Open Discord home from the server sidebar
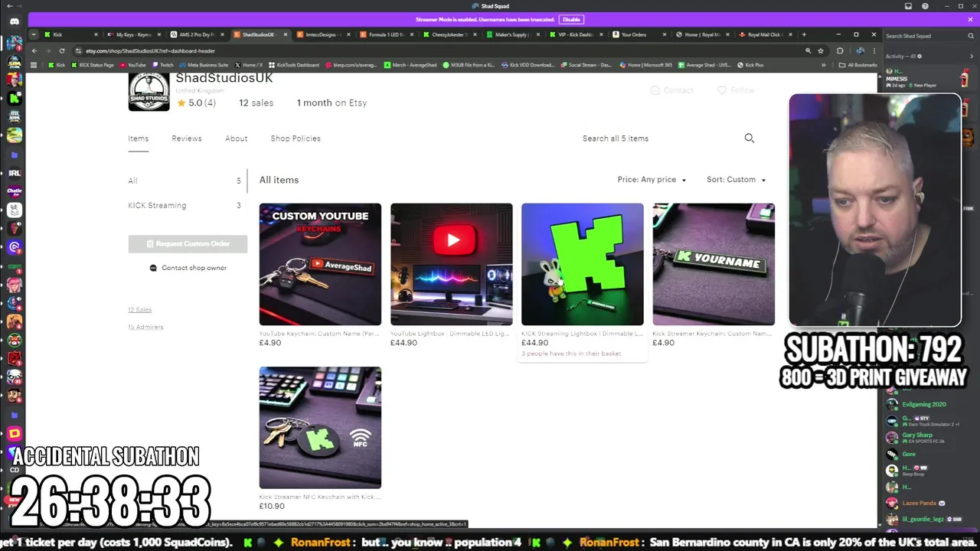The height and width of the screenshot is (551, 980). coord(14,21)
